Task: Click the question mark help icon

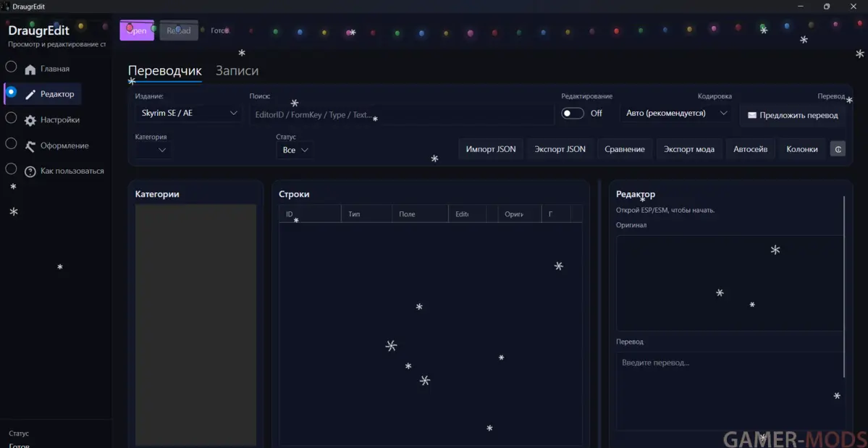Action: (30, 172)
